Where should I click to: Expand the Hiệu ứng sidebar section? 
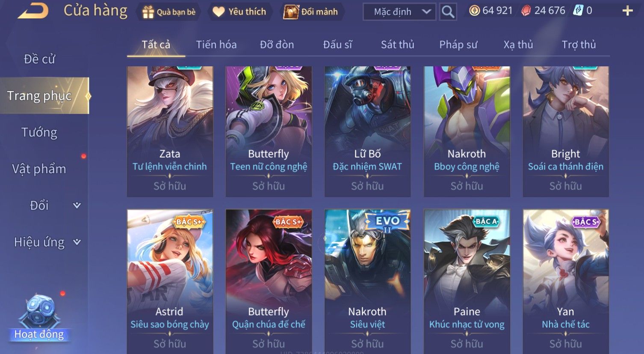(39, 242)
